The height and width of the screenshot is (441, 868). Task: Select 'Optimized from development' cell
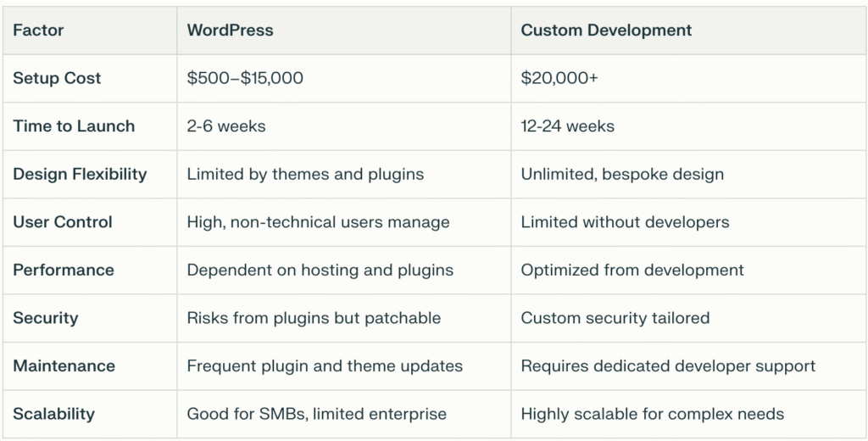tap(632, 270)
